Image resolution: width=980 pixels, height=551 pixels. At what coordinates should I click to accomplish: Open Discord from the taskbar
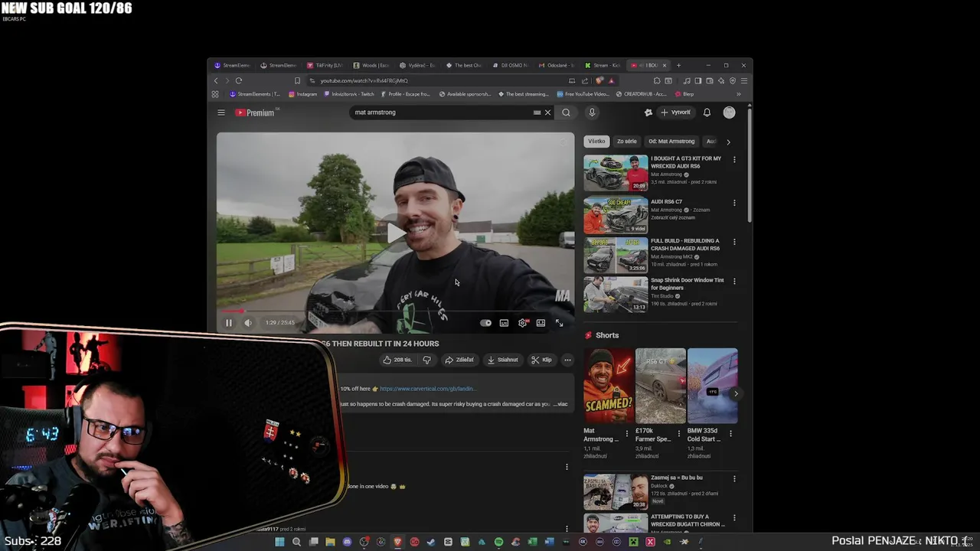pos(347,542)
